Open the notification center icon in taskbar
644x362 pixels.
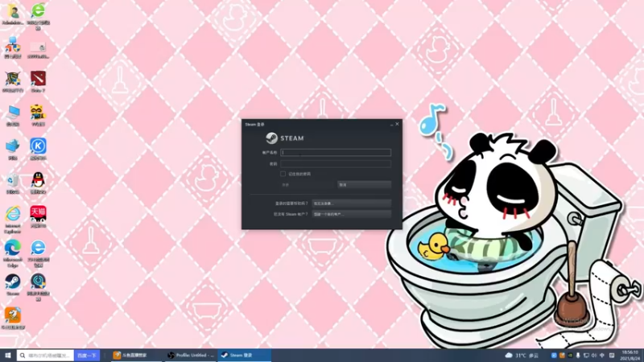[x=612, y=356]
